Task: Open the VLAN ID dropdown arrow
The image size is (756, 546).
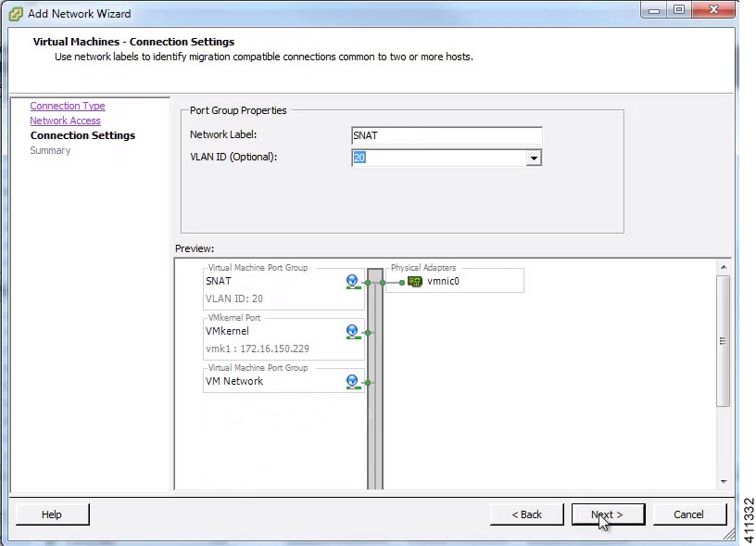Action: coord(534,158)
